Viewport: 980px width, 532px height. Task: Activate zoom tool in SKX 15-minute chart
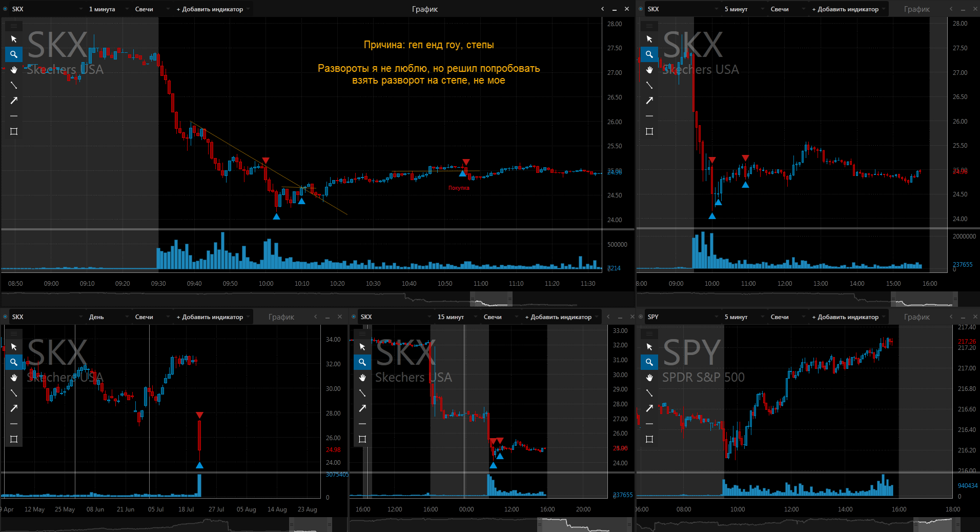pos(362,362)
